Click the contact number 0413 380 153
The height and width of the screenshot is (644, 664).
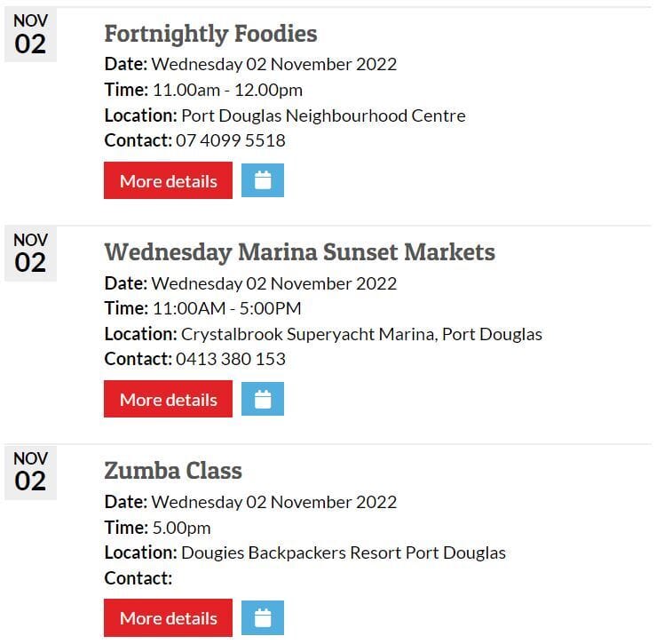pos(231,359)
